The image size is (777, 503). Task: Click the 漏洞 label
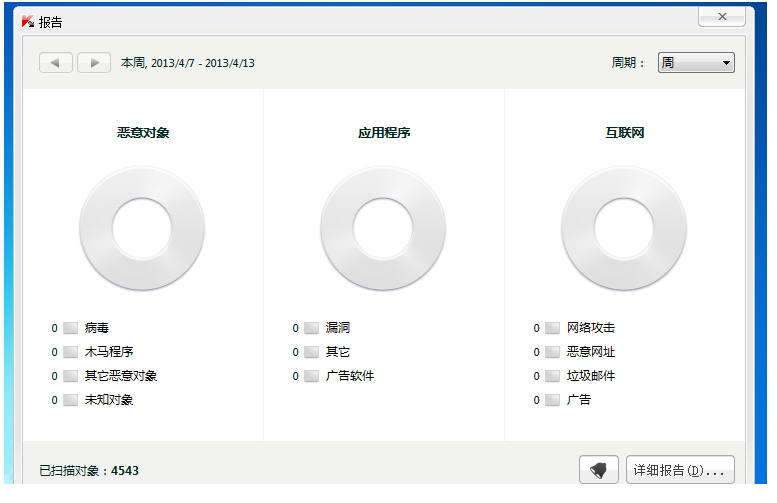click(x=338, y=328)
